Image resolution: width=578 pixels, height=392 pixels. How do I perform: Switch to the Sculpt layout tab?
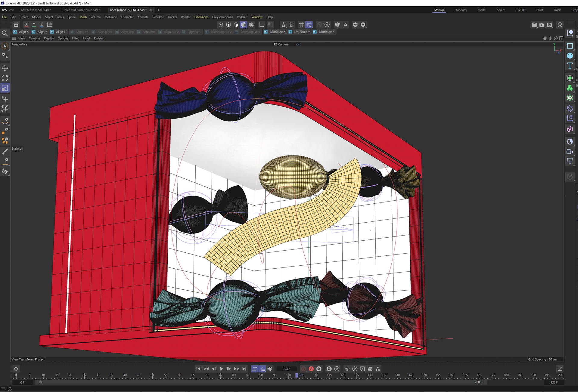[x=501, y=10]
